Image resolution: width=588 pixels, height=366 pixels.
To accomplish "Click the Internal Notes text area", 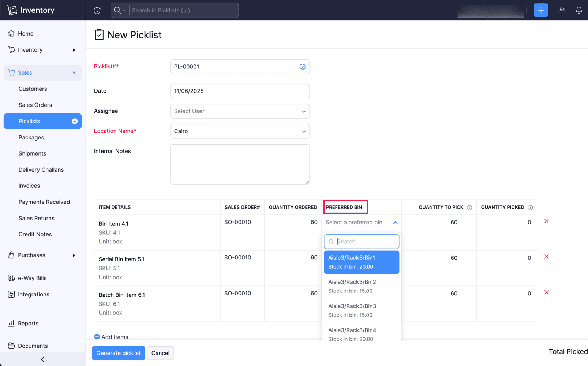I will 240,164.
